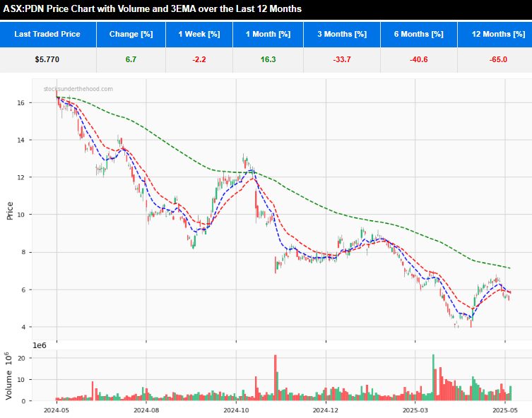Screen dimensions: 532x418
Task: Click the 'Last Traded Price' column header
Action: pyautogui.click(x=48, y=34)
